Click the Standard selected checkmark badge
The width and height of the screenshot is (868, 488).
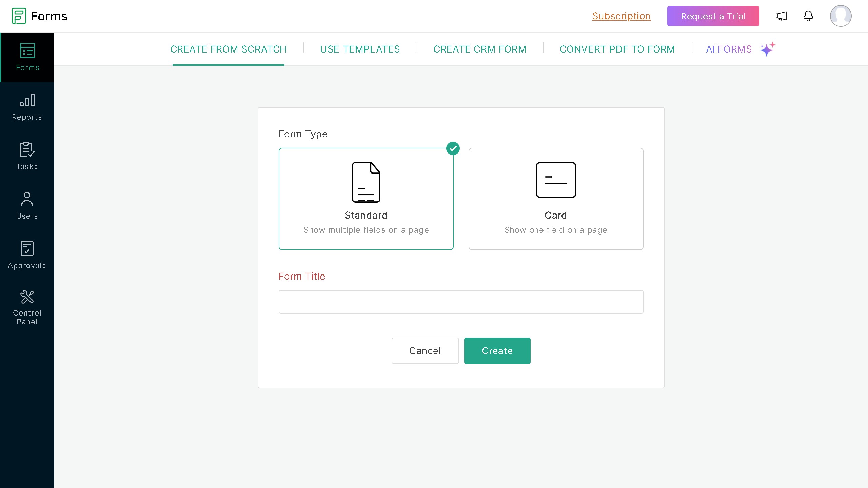coord(453,148)
